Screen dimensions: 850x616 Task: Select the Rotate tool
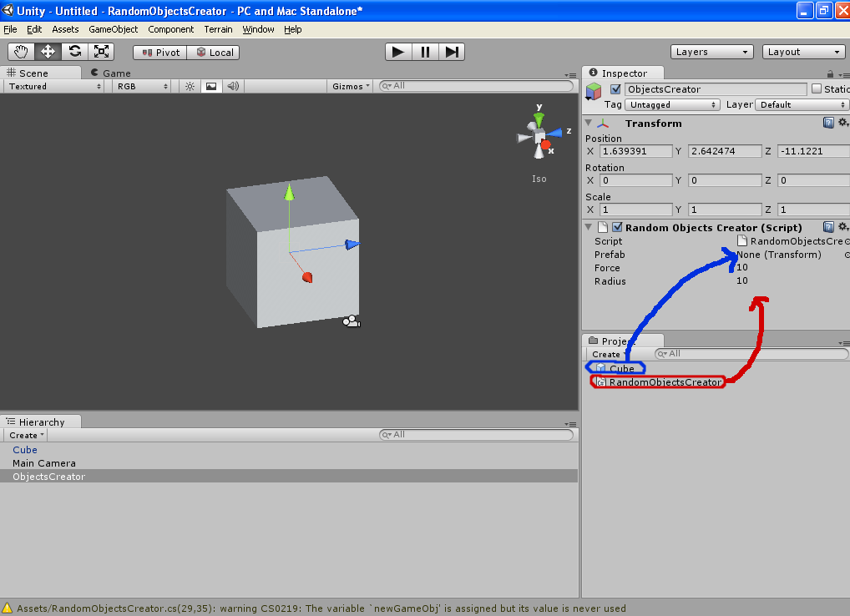[74, 51]
